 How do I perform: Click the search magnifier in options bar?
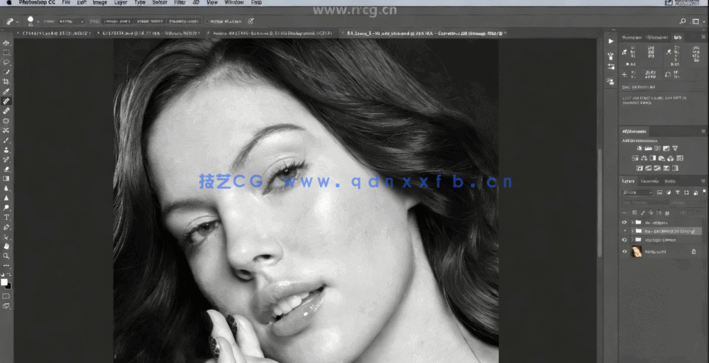pyautogui.click(x=683, y=21)
